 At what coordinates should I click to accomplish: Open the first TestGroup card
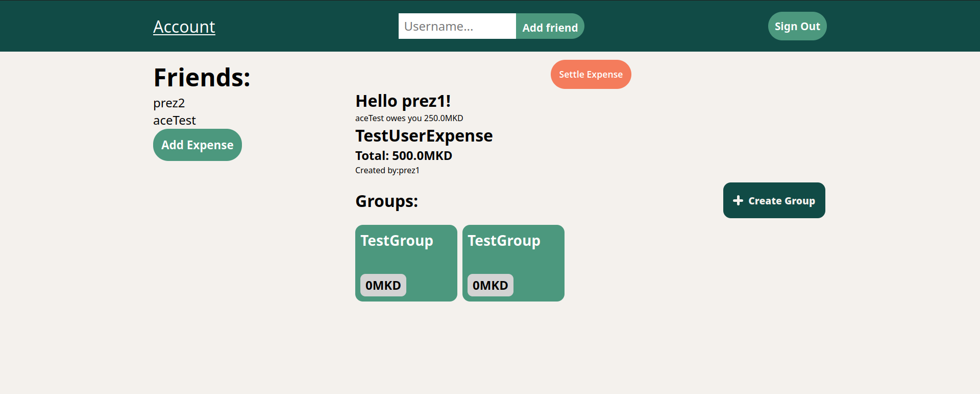(406, 258)
